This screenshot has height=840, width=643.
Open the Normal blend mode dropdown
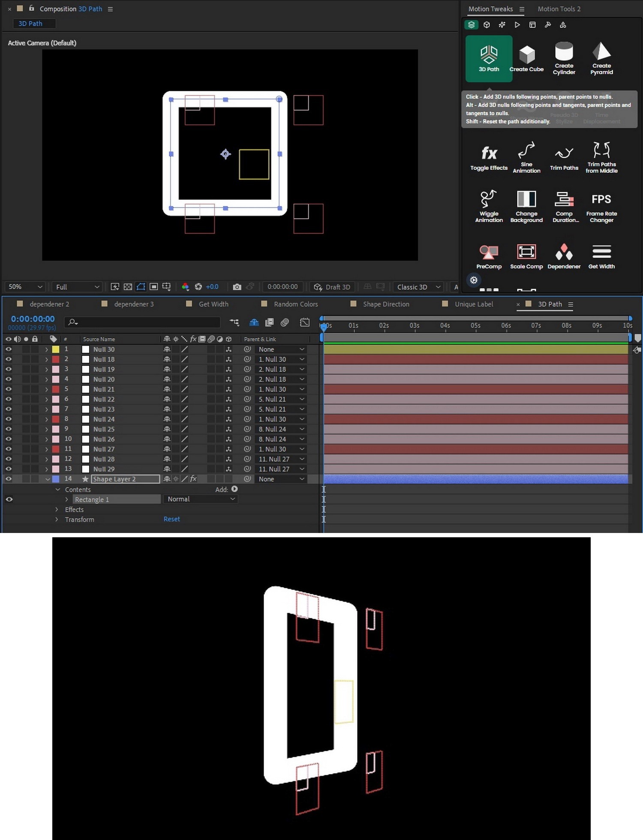(x=201, y=499)
